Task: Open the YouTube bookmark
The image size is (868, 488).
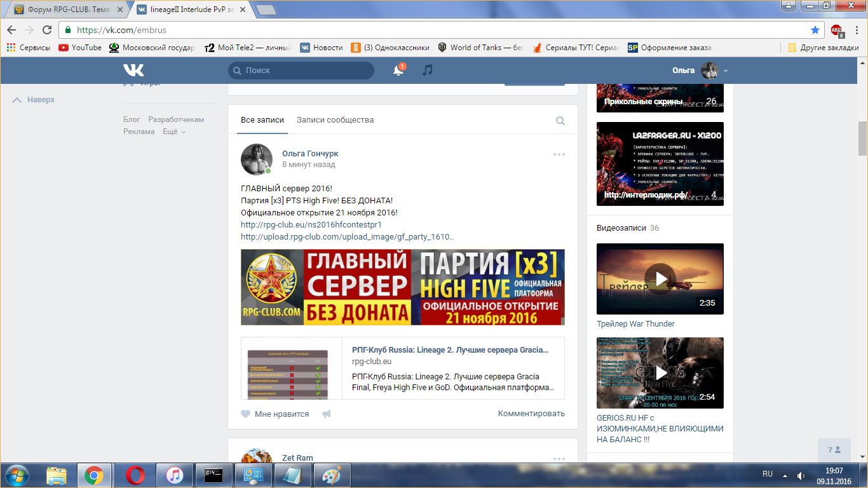Action: (80, 48)
